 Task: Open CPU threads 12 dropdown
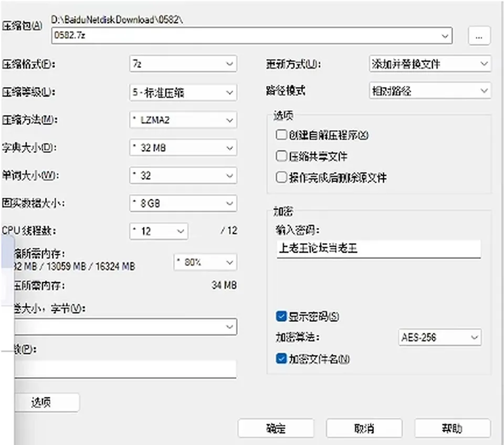(159, 231)
